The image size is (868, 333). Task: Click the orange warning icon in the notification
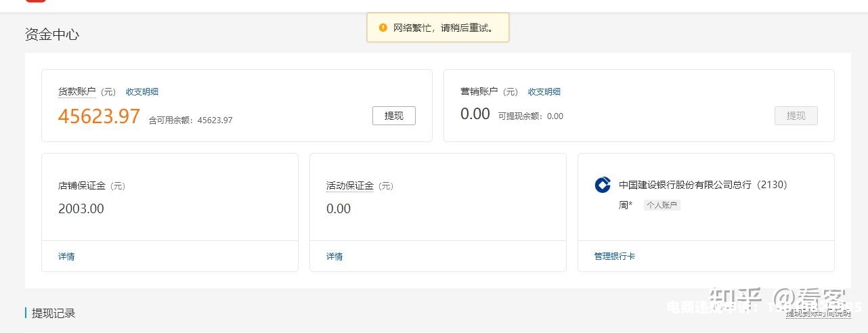pos(383,28)
